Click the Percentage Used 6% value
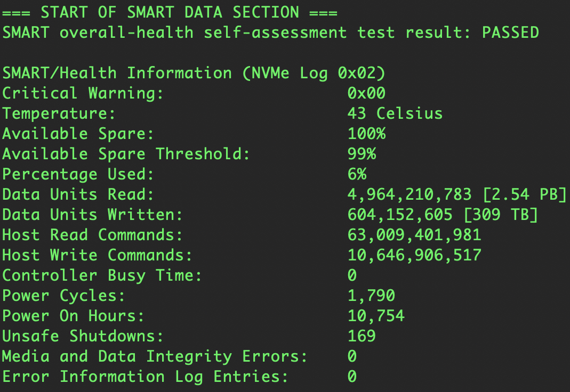 (x=357, y=174)
